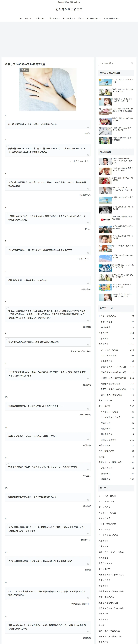Open the 子育ての名言 category with count 11
The width and height of the screenshot is (138, 644).
(116, 446)
